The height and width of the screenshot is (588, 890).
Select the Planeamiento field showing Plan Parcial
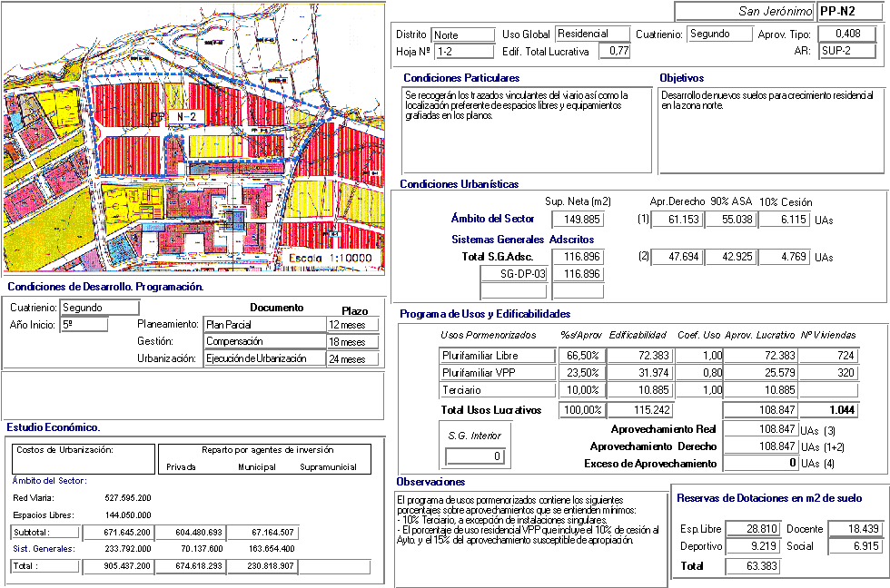(264, 324)
